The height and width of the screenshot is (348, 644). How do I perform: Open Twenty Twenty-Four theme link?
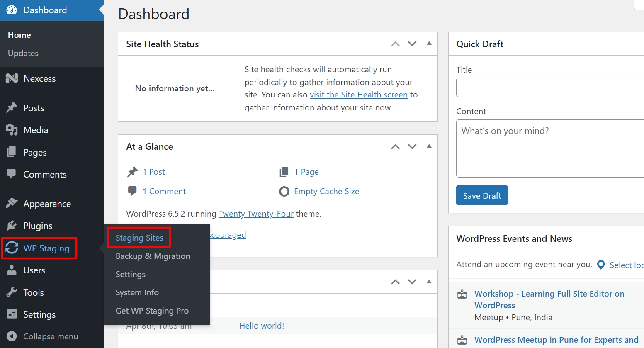[256, 214]
